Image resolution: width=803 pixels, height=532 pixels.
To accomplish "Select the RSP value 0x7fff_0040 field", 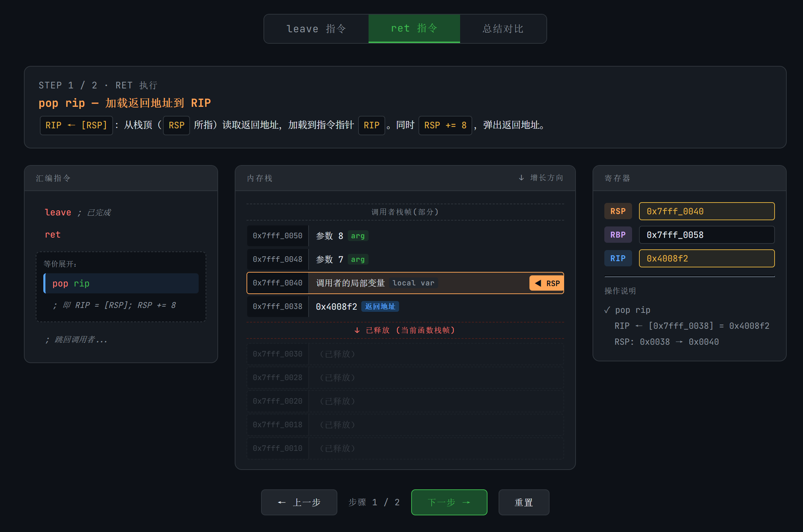I will 706,211.
